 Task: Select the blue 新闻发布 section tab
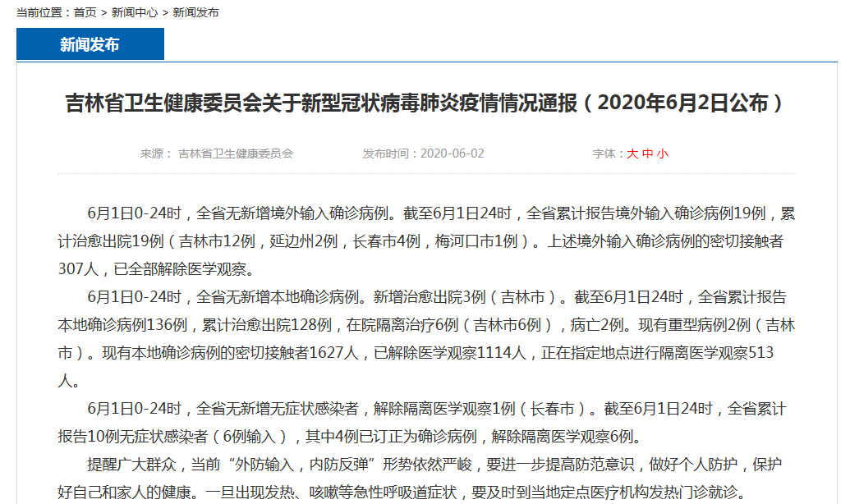(x=90, y=44)
